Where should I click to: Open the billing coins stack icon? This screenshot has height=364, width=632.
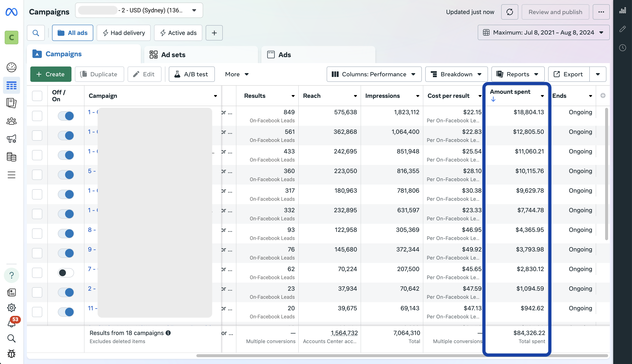(x=12, y=157)
